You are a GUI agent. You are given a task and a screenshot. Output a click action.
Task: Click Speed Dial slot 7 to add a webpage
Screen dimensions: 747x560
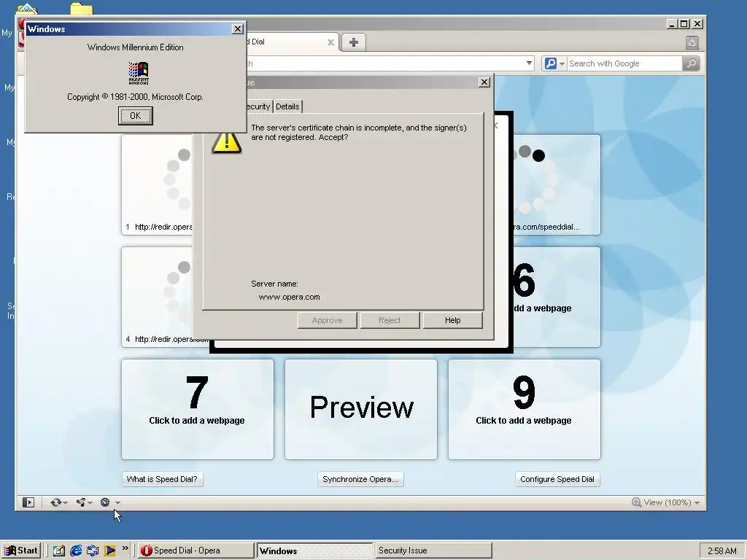(197, 410)
